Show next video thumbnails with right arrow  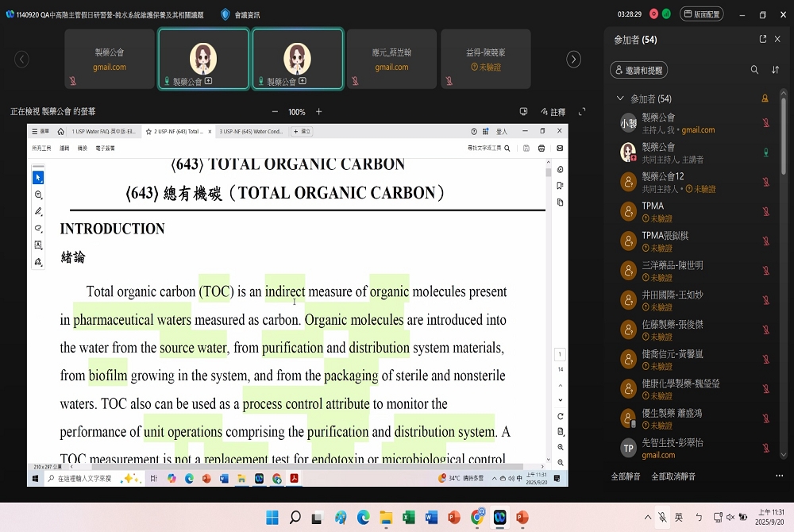click(x=573, y=60)
